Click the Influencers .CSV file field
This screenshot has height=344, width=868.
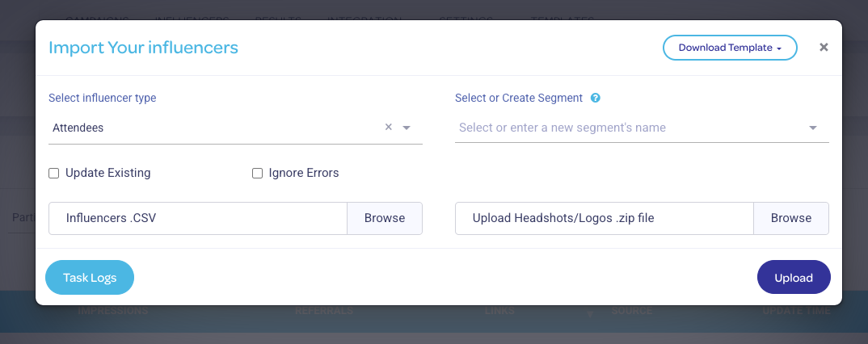pyautogui.click(x=198, y=218)
